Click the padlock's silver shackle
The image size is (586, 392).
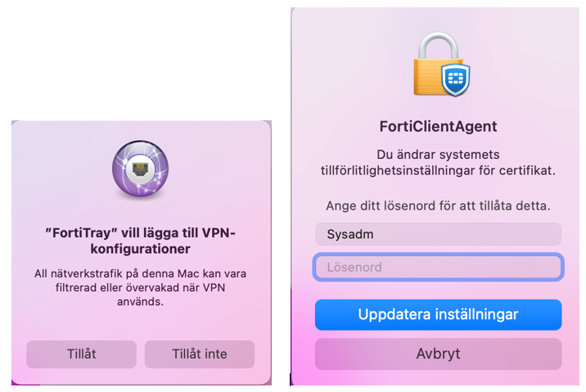tap(433, 44)
